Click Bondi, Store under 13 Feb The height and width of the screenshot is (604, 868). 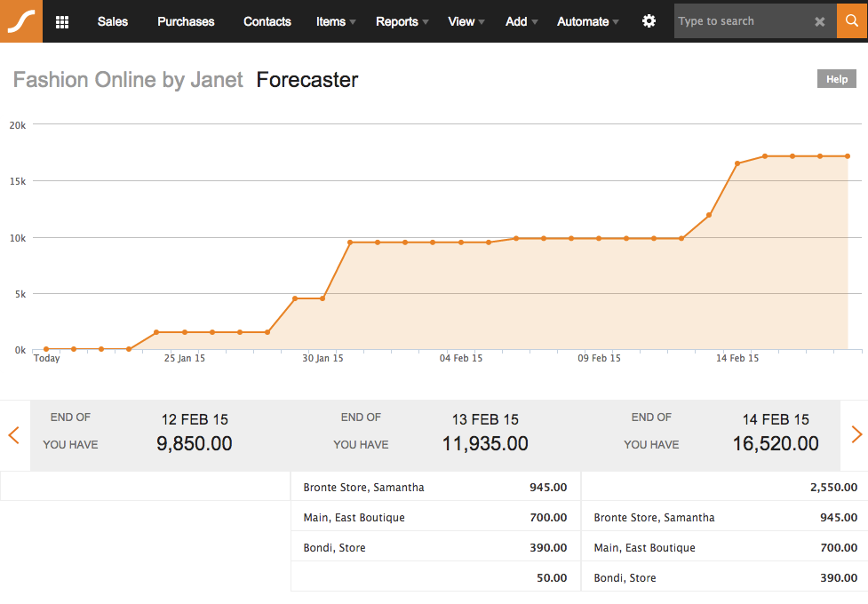(x=334, y=547)
